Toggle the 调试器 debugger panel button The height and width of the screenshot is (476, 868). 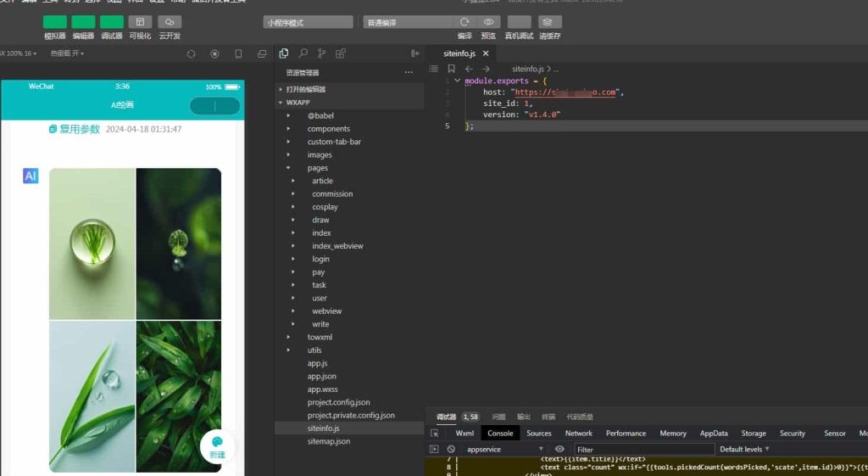tap(111, 22)
